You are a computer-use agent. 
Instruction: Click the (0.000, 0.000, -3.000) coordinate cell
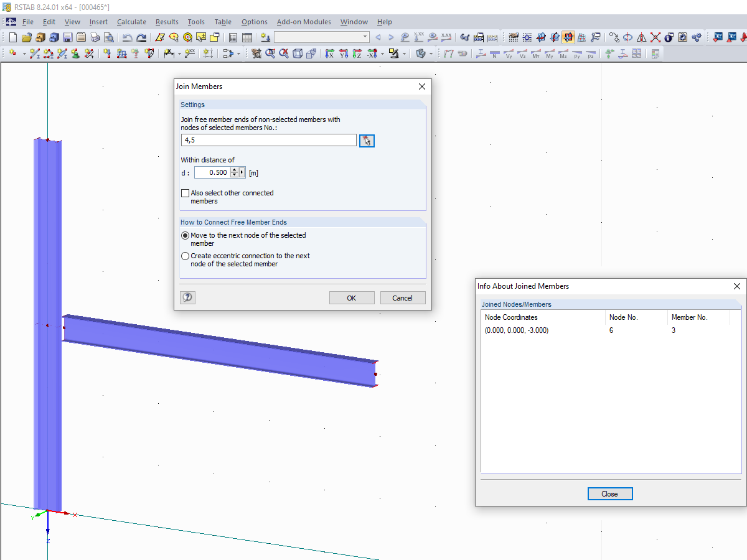point(517,330)
